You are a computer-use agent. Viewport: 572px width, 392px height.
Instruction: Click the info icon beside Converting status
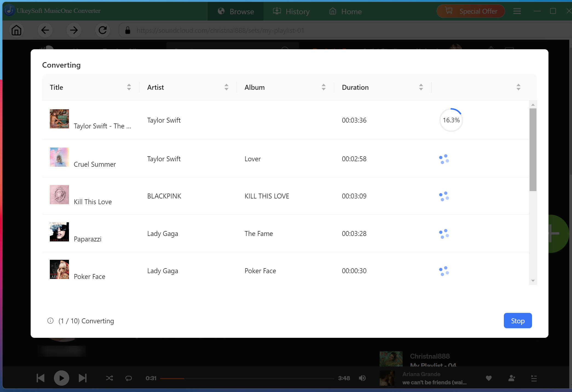pos(50,321)
